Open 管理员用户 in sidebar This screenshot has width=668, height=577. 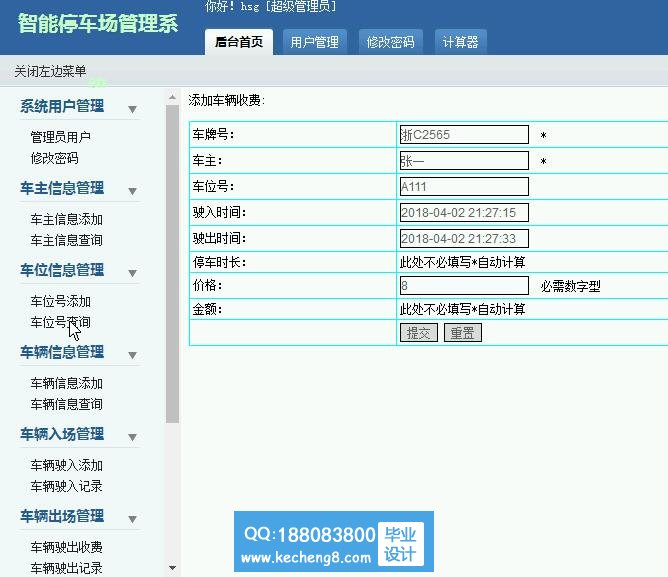(60, 137)
